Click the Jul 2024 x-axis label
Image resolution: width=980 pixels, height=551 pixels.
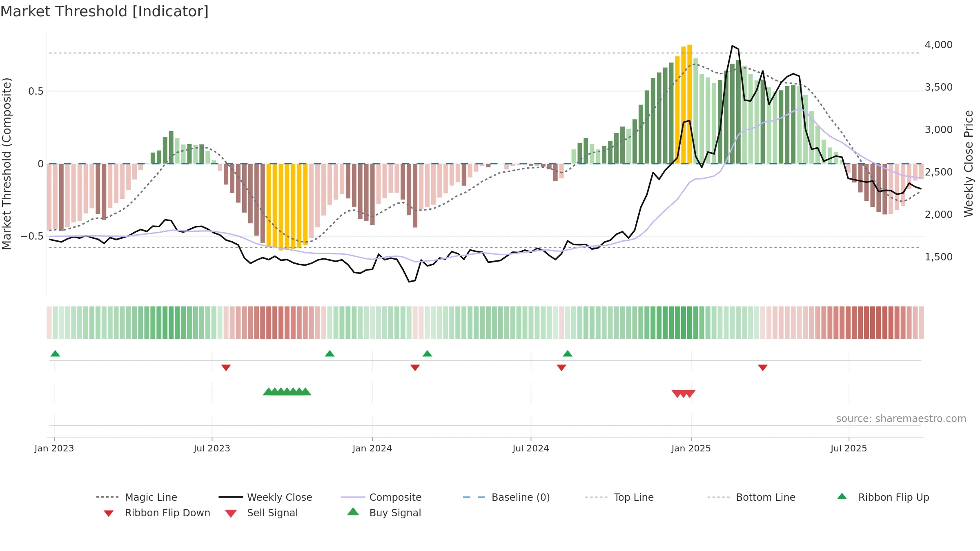(531, 448)
